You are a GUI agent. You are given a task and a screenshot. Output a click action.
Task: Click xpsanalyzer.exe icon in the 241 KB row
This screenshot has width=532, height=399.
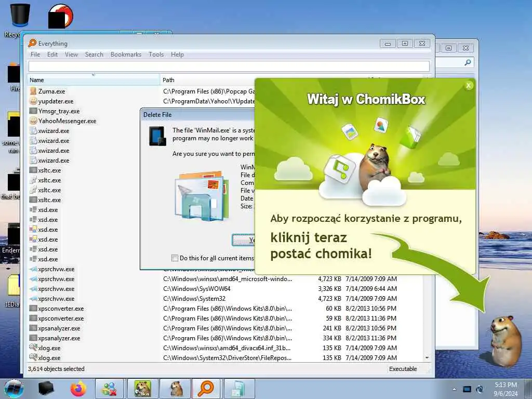pos(33,328)
